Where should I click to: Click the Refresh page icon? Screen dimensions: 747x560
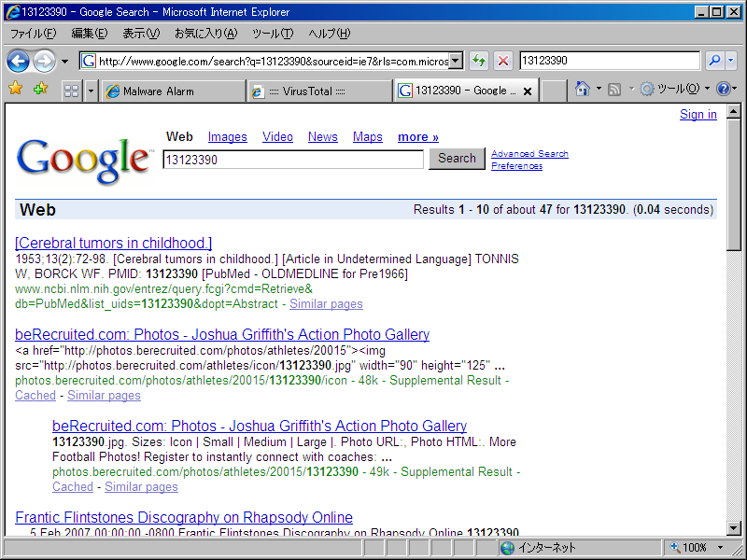[479, 61]
